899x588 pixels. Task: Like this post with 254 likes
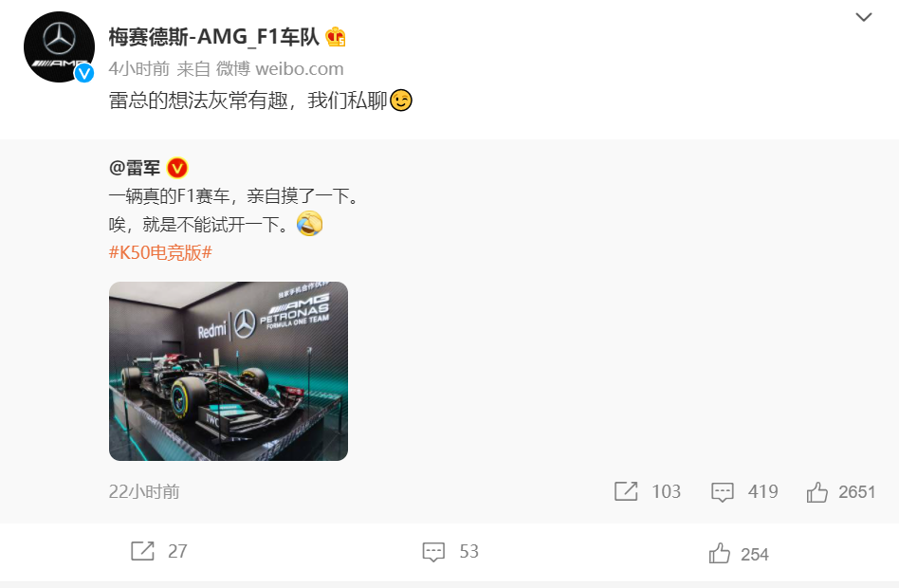pyautogui.click(x=739, y=554)
